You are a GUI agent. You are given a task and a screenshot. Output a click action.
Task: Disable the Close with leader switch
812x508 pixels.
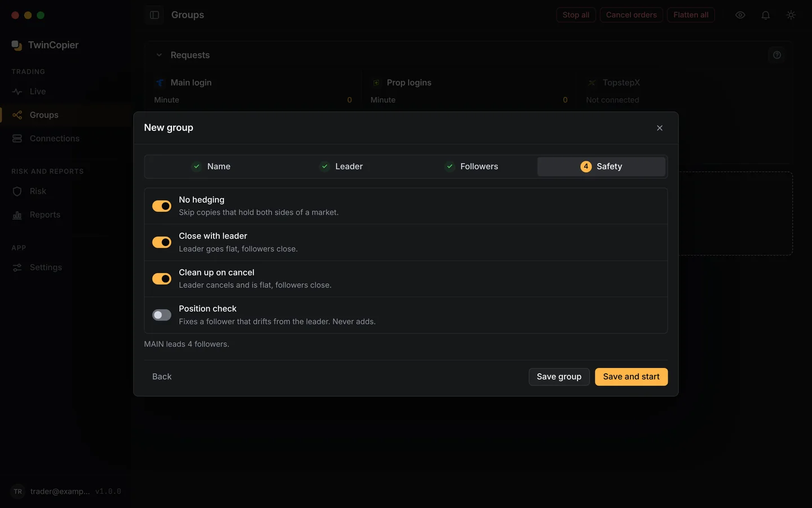click(x=162, y=242)
